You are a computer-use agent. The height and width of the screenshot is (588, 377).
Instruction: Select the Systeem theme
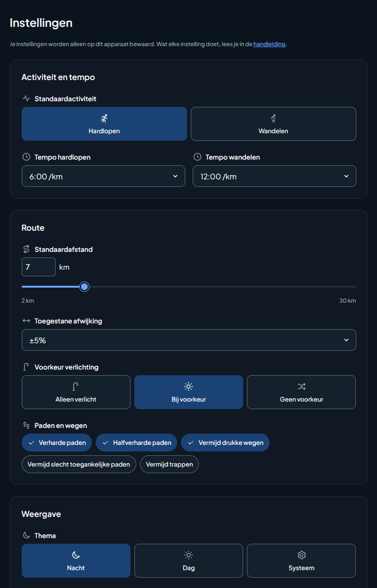[301, 561]
